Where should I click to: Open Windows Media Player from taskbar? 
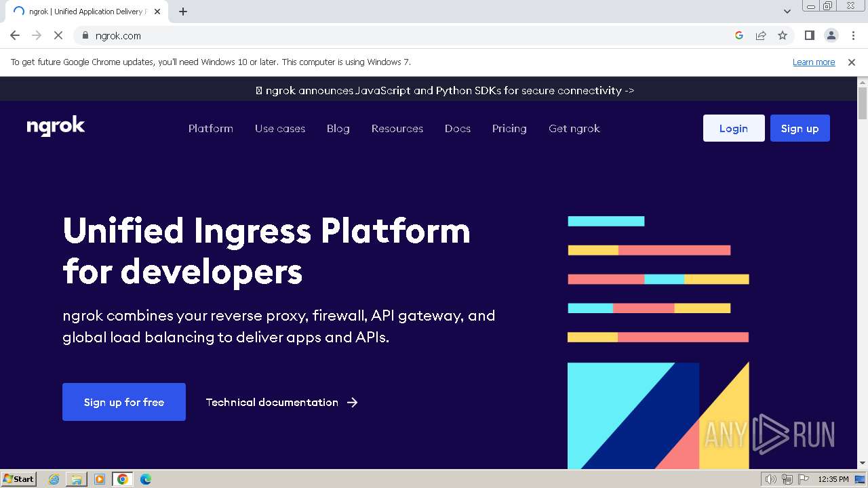(100, 479)
